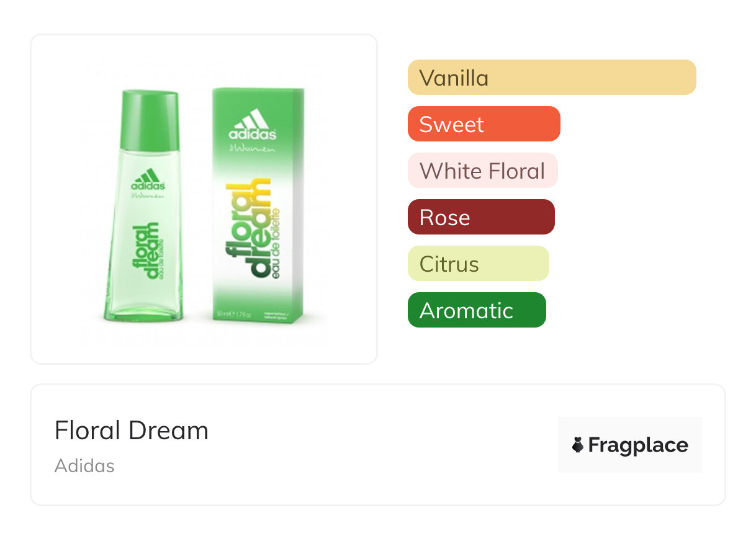Click the Adidas brand name below title
Image resolution: width=756 pixels, height=536 pixels.
pos(84,466)
